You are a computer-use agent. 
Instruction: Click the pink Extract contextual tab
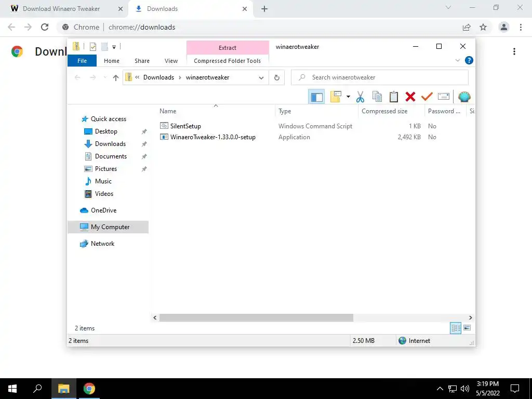pos(228,48)
